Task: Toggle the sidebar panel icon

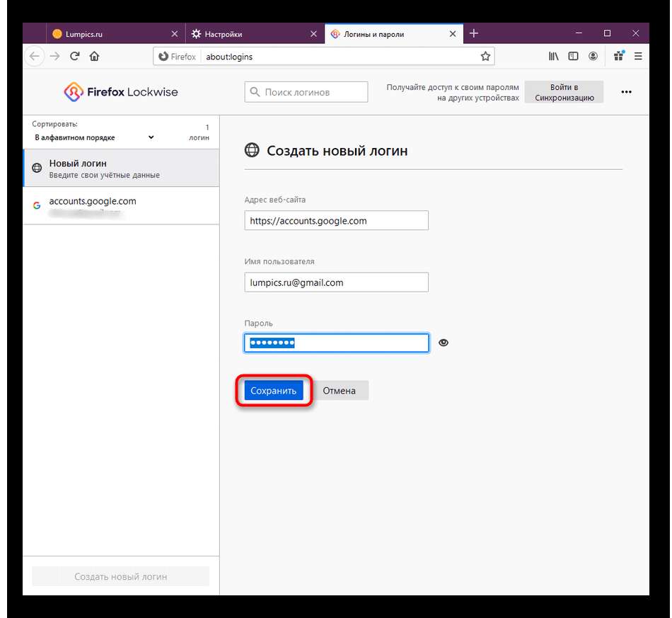Action: [x=573, y=56]
